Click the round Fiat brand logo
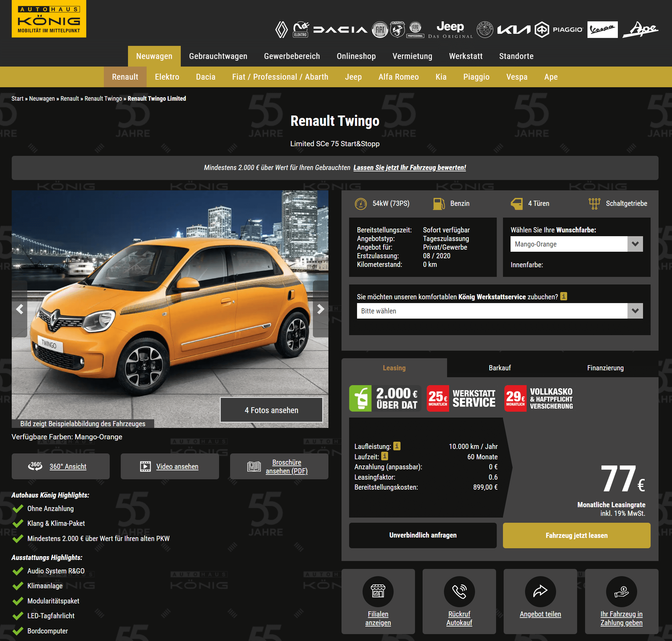 [380, 30]
